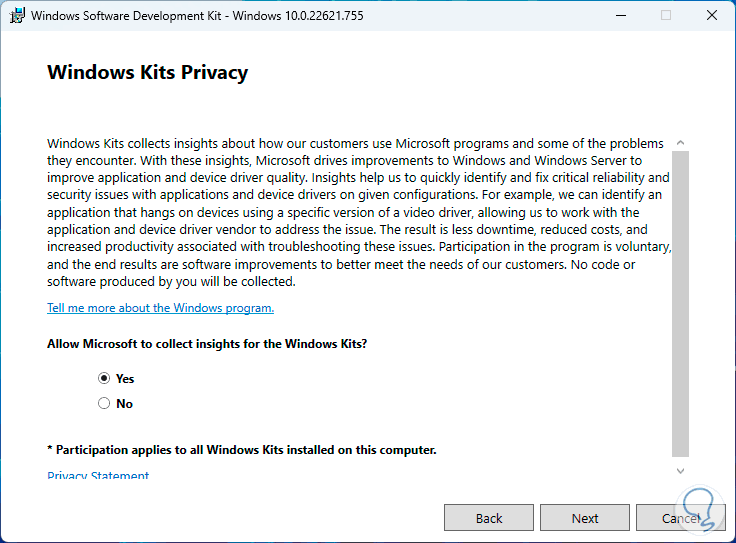The height and width of the screenshot is (543, 736).
Task: Open the Privacy Statement link
Action: point(98,476)
